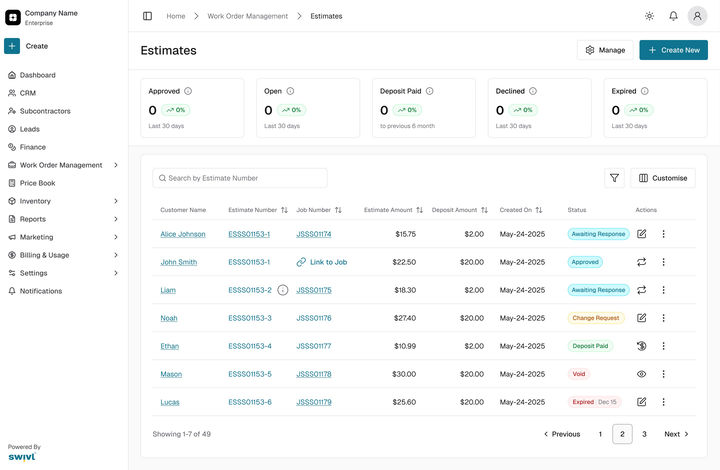Image resolution: width=720 pixels, height=470 pixels.
Task: Open more options for Lucas row
Action: [664, 402]
